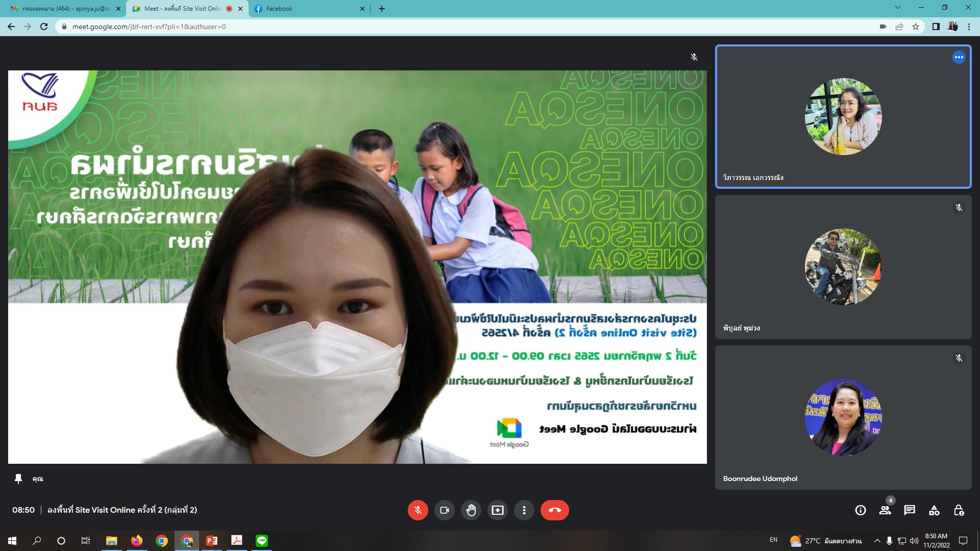Turn off the camera in Meet
Screen dimensions: 980x551
click(444, 510)
